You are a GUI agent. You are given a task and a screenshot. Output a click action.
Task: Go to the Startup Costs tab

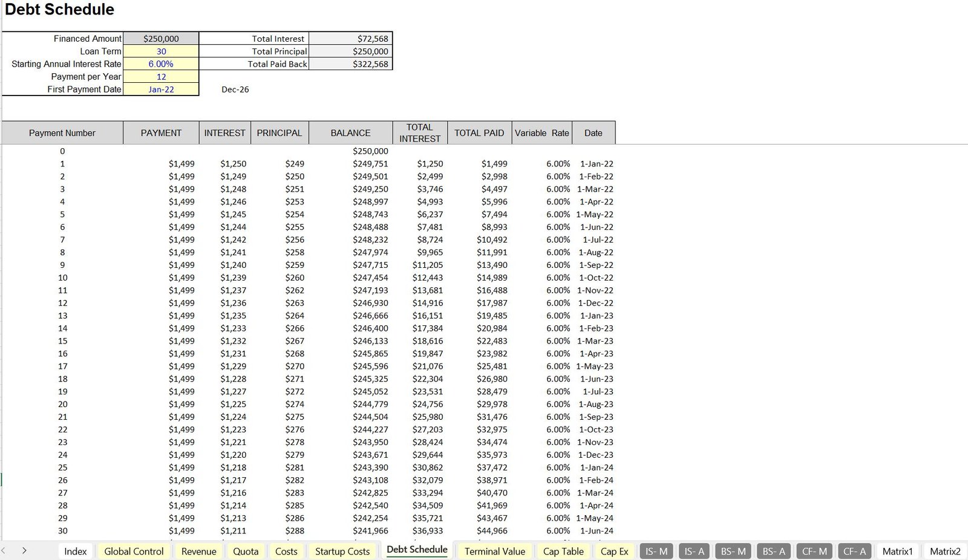tap(342, 551)
